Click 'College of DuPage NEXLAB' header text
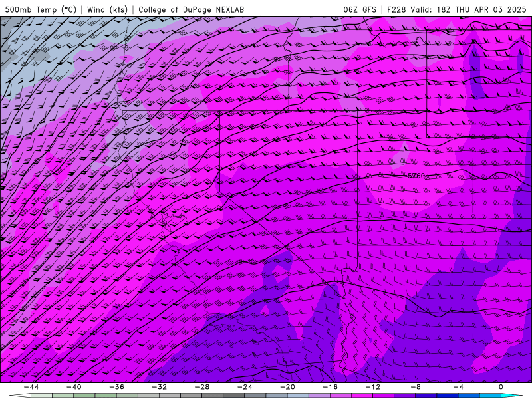Viewport: 532px width, 399px height. coord(191,9)
